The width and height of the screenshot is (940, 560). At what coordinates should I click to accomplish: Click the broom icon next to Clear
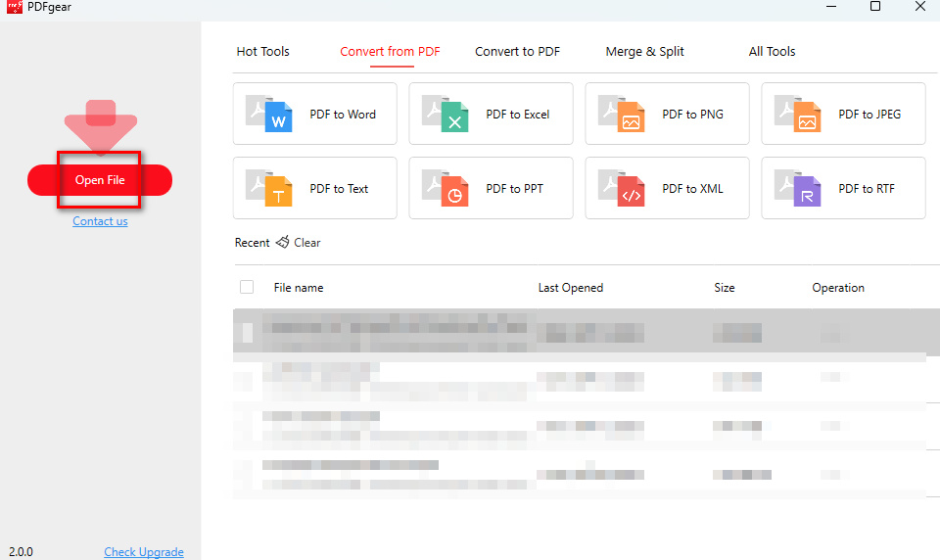pos(282,242)
